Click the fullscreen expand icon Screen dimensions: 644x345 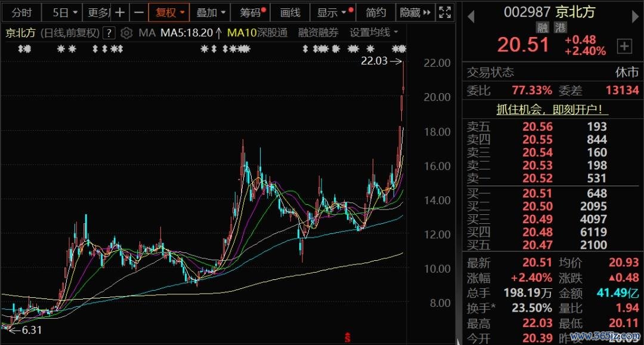pos(445,13)
